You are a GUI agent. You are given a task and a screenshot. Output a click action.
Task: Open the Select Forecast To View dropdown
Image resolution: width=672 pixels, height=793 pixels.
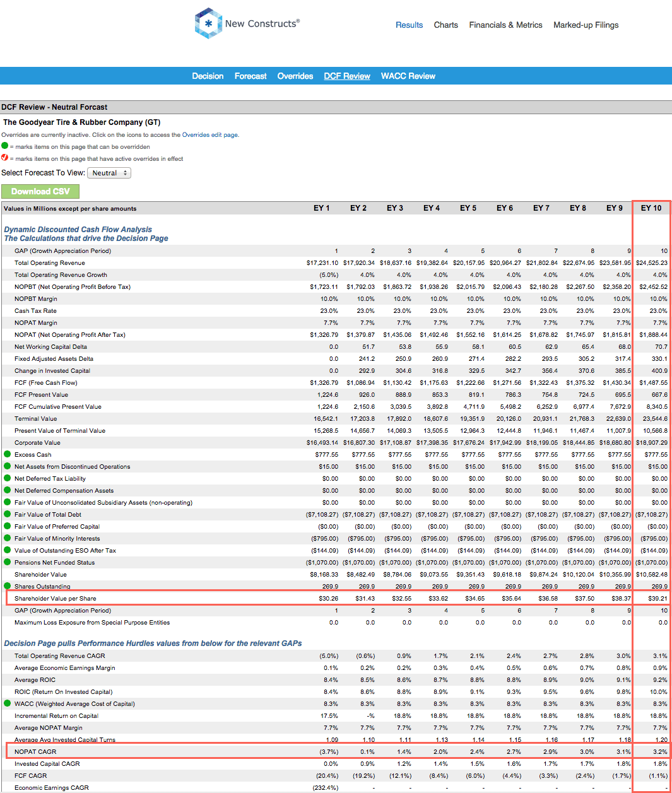[x=109, y=173]
